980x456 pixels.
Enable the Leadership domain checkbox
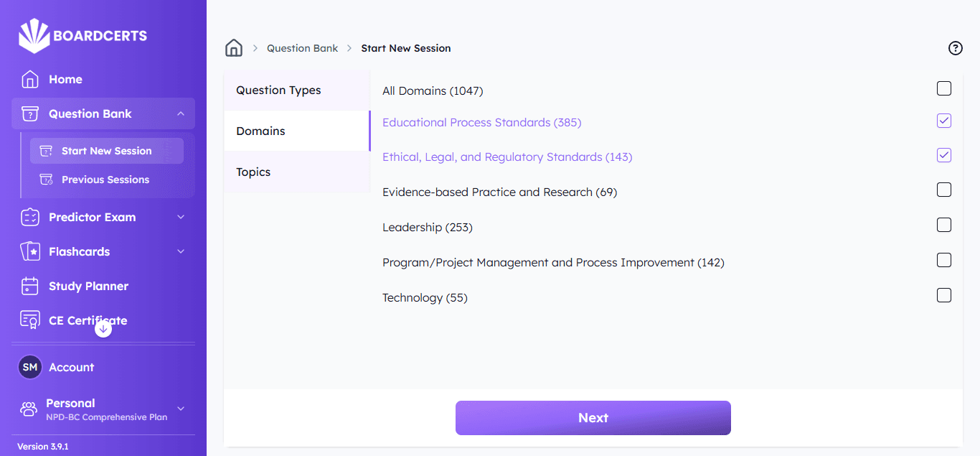pos(944,225)
